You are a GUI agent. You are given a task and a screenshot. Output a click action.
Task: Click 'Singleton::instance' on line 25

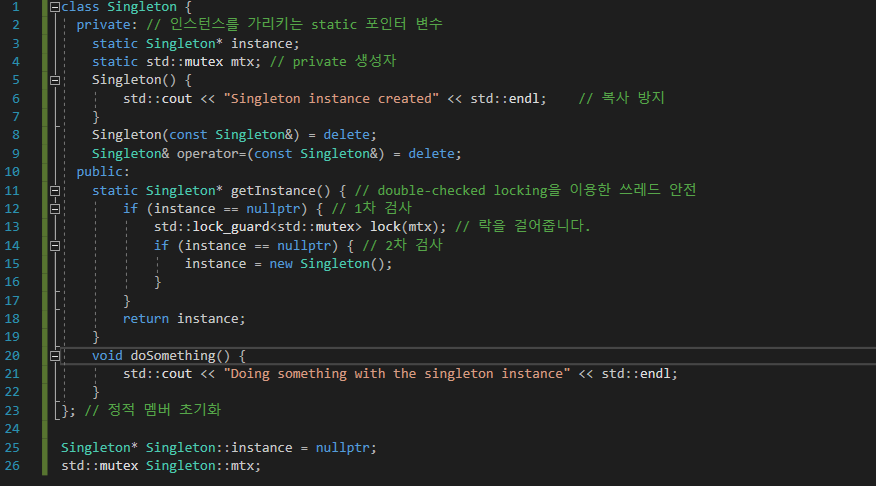pos(219,448)
